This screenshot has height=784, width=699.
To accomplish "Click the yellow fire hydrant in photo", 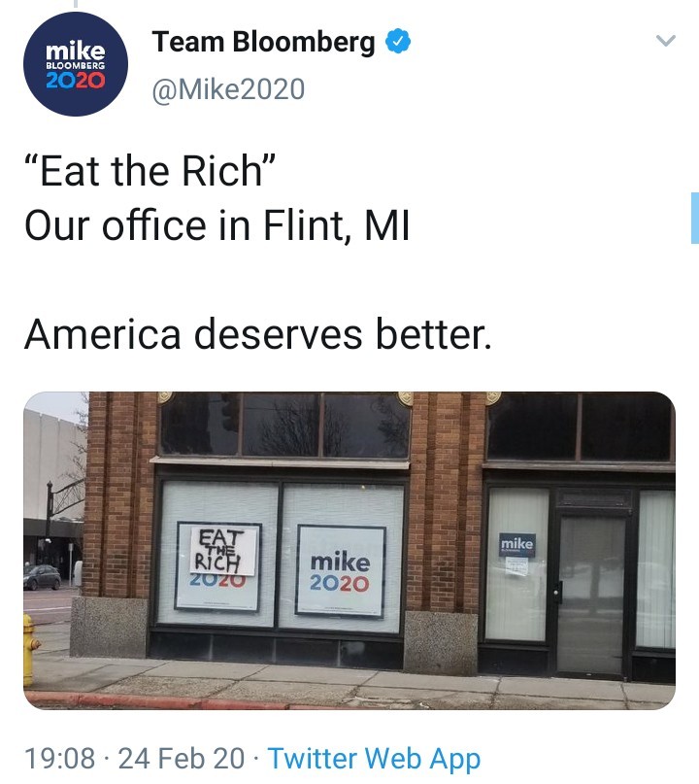I will pos(30,651).
